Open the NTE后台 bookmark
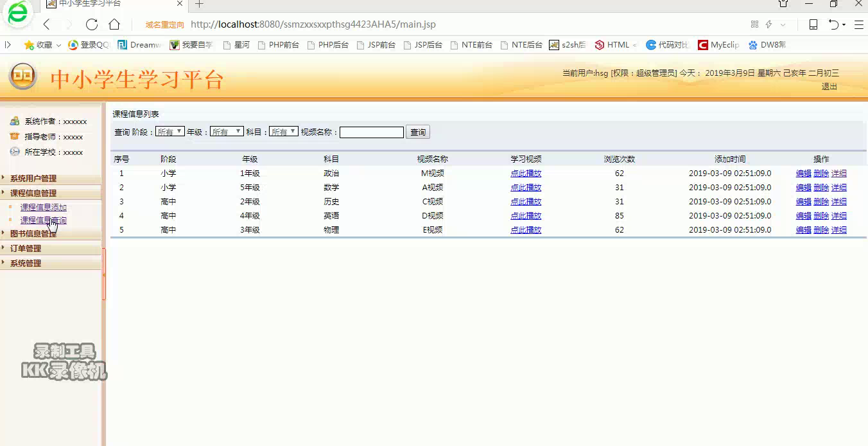The image size is (868, 446). (521, 45)
